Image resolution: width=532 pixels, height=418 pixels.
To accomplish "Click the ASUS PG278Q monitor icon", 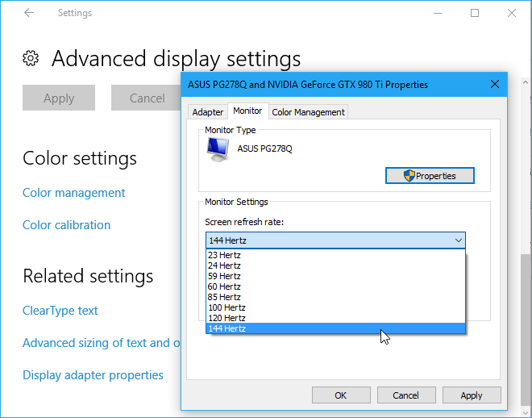I will coord(218,149).
